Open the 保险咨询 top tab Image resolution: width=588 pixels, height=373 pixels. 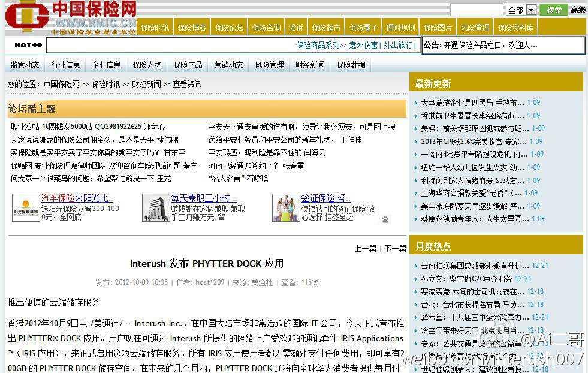coord(266,28)
